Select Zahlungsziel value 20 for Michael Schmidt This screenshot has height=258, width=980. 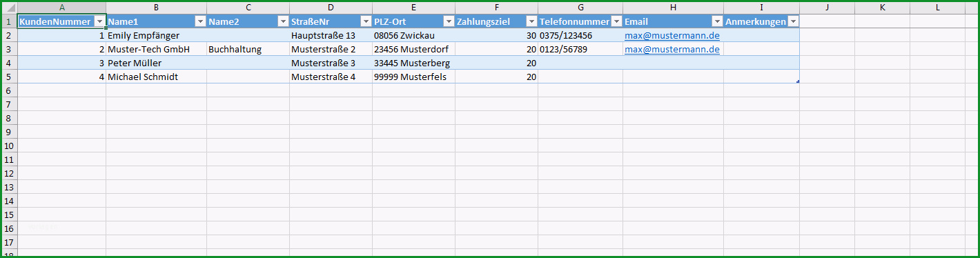496,77
